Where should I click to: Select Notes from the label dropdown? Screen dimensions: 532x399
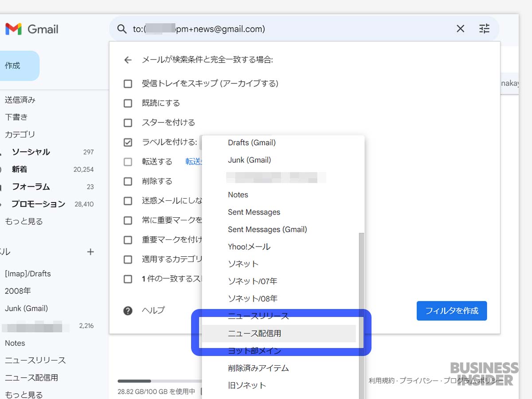tap(238, 195)
